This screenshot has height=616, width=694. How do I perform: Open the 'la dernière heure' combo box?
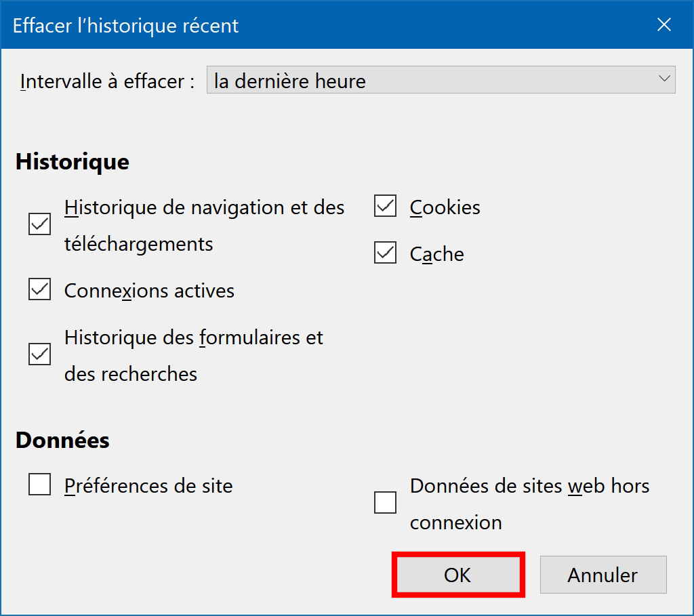[441, 80]
